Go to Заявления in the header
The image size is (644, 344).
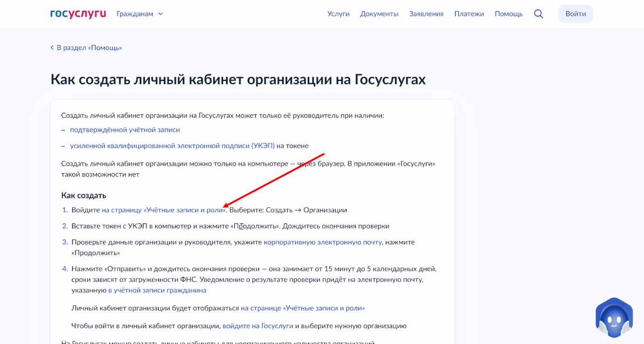point(426,14)
